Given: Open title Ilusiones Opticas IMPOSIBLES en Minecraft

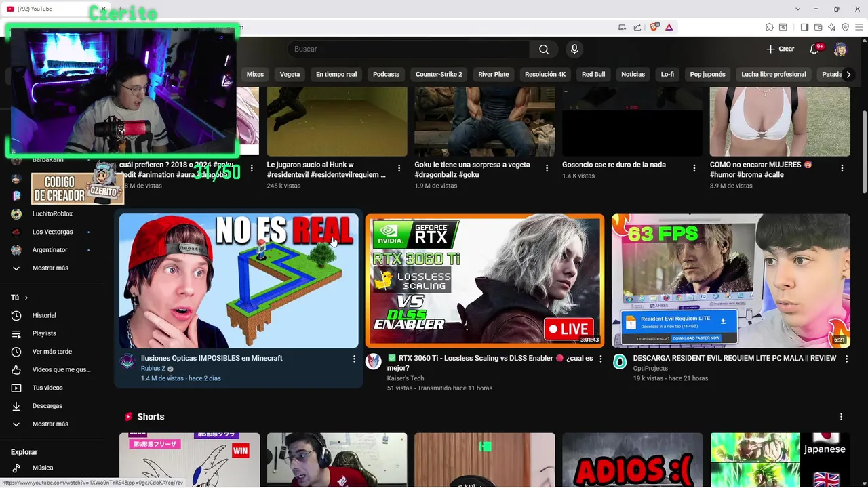Looking at the screenshot, I should (x=212, y=358).
